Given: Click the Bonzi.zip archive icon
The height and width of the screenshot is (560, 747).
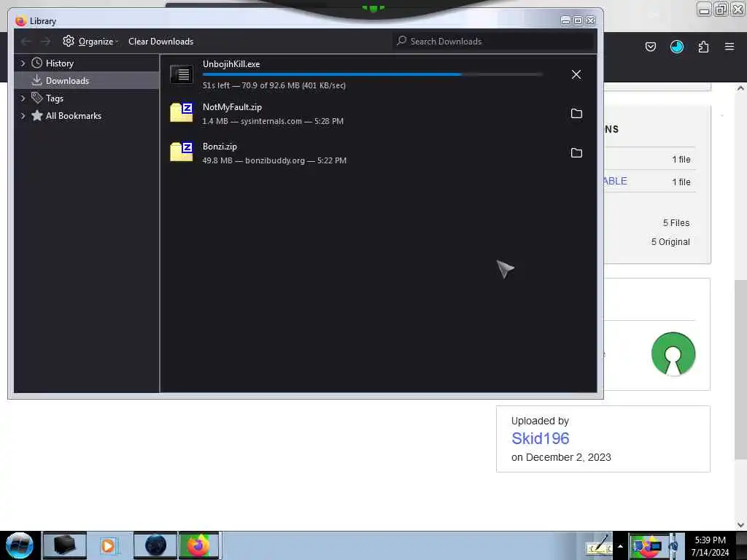Looking at the screenshot, I should pos(182,152).
